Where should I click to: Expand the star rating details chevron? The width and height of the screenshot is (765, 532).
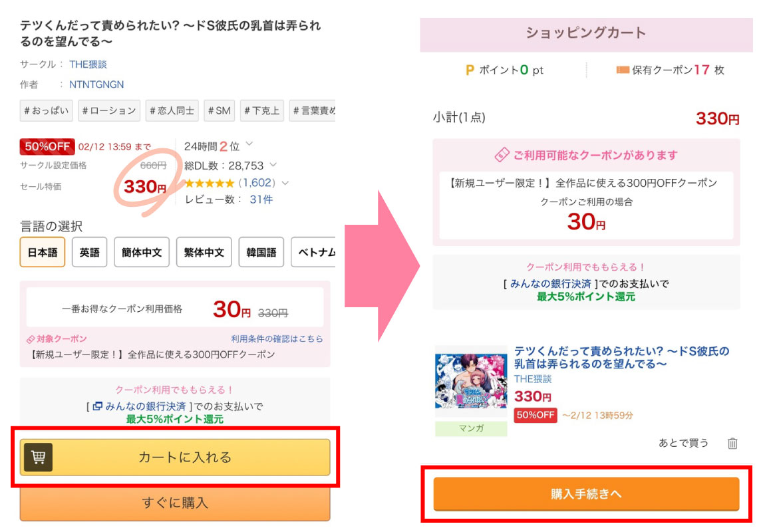point(285,183)
